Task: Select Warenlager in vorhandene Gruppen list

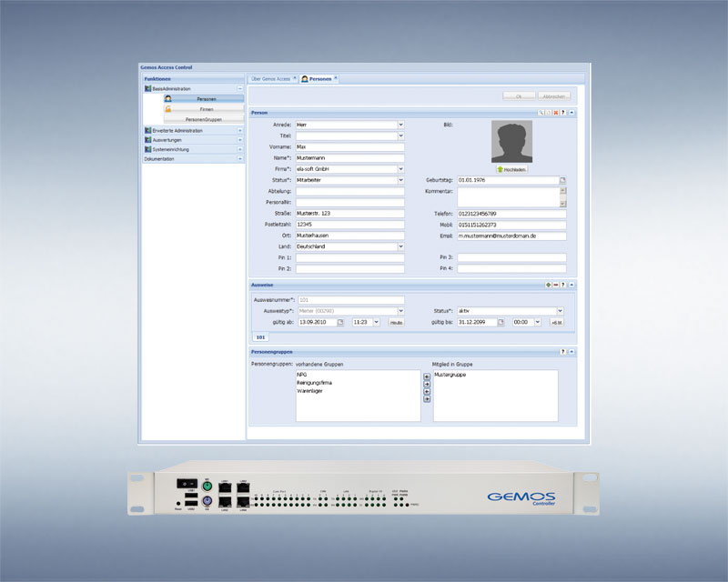Action: coord(309,391)
